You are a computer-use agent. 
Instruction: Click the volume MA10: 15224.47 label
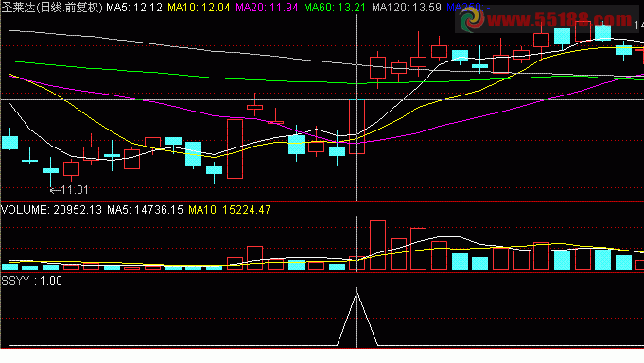pyautogui.click(x=230, y=210)
